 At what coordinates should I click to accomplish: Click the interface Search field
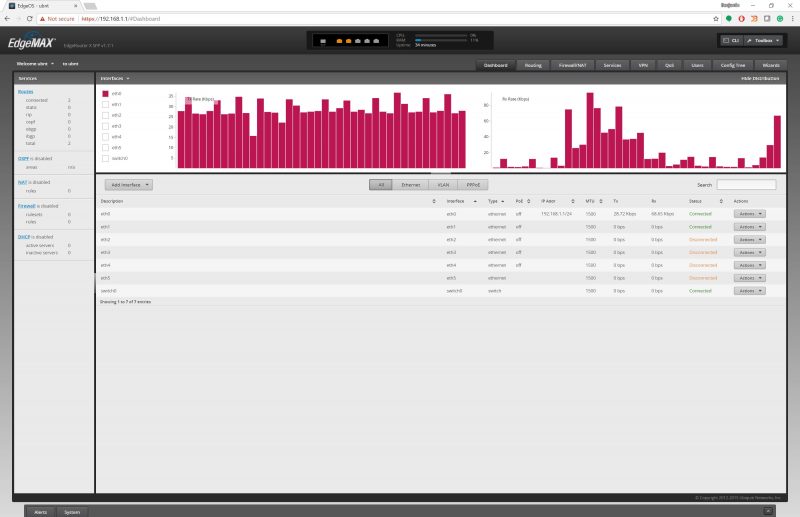pos(746,185)
